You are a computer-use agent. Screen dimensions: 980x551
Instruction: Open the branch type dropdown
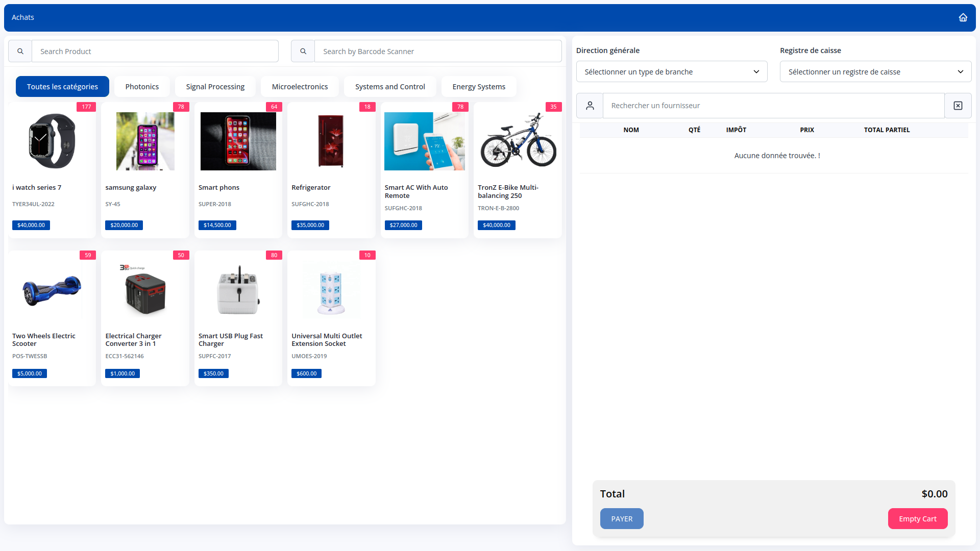pyautogui.click(x=671, y=71)
